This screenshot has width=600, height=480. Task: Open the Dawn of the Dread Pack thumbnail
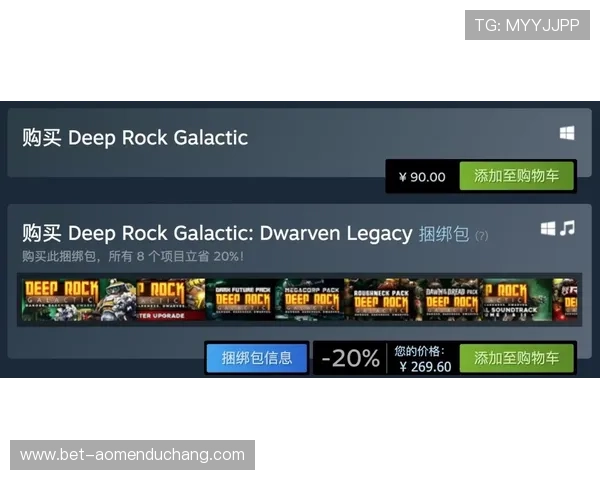click(x=448, y=300)
